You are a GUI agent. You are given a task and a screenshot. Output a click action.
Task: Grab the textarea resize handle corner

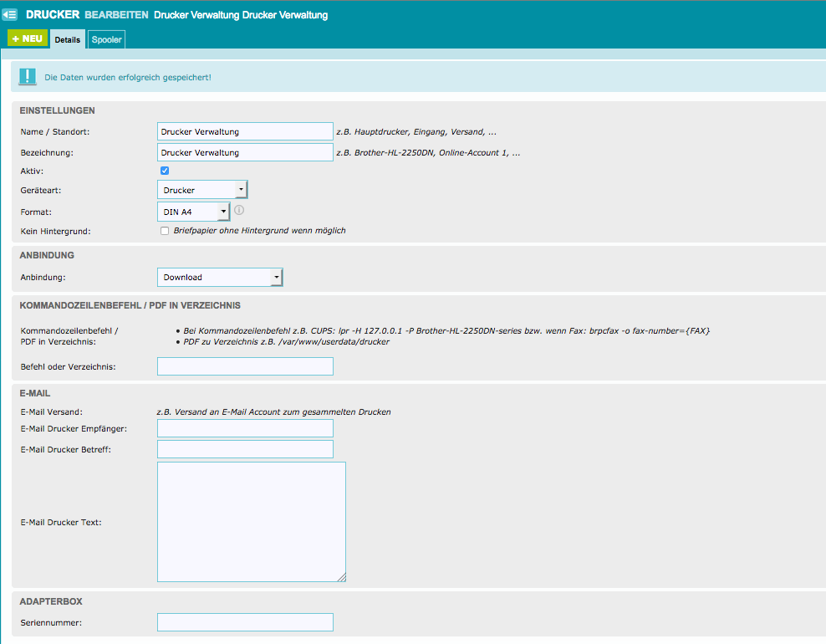click(342, 577)
